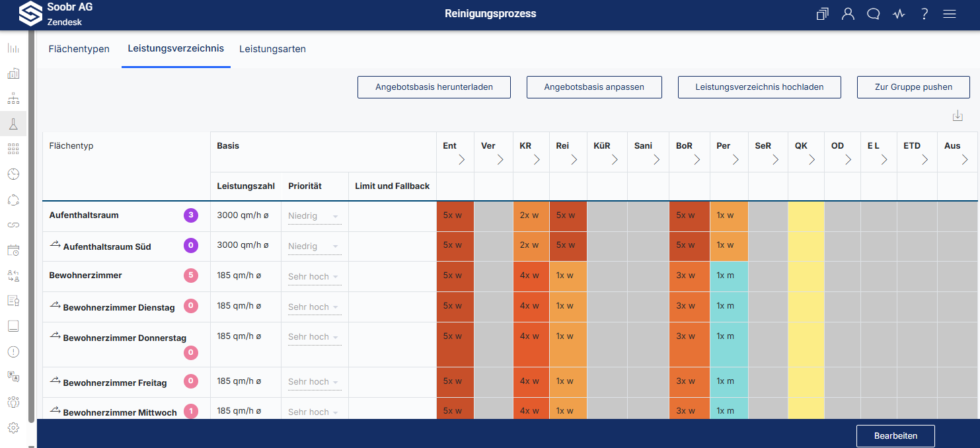Open the hamburger menu in top bar

pyautogui.click(x=950, y=14)
